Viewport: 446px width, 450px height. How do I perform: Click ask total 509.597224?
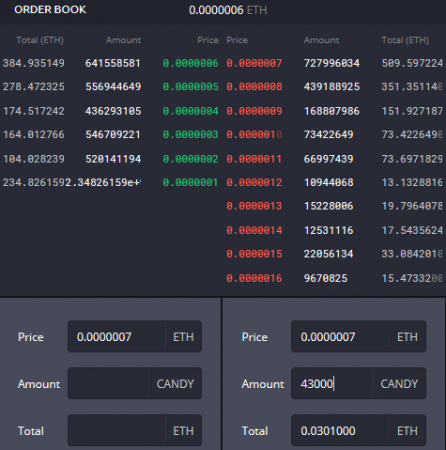tap(412, 63)
